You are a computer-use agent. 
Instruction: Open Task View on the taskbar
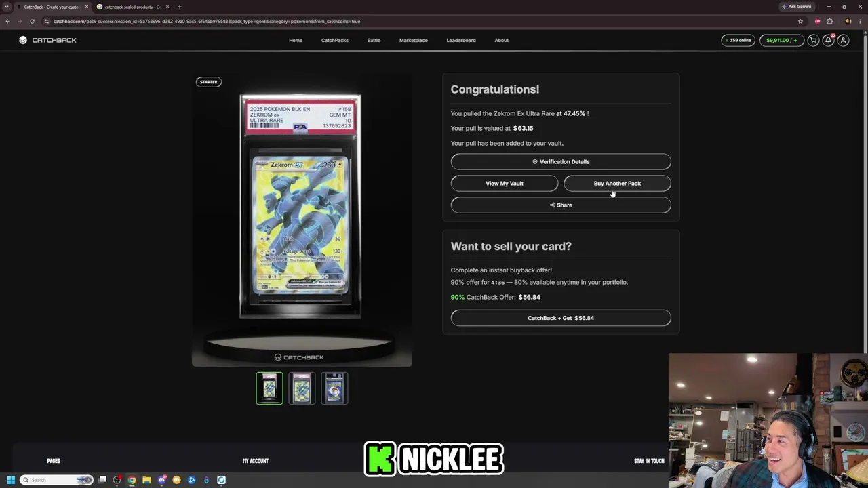coord(102,480)
